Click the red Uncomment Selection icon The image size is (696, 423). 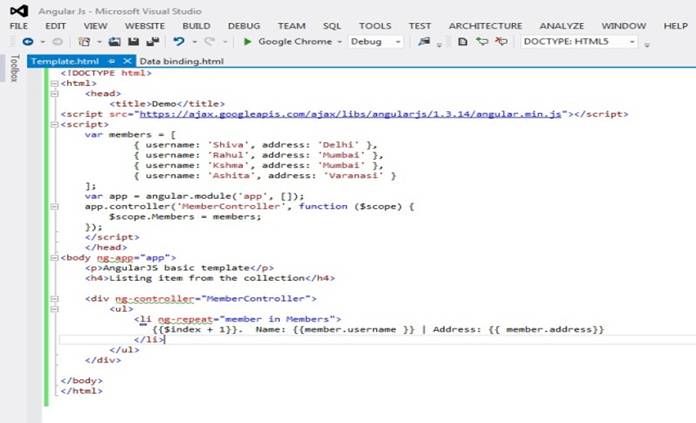click(x=501, y=42)
